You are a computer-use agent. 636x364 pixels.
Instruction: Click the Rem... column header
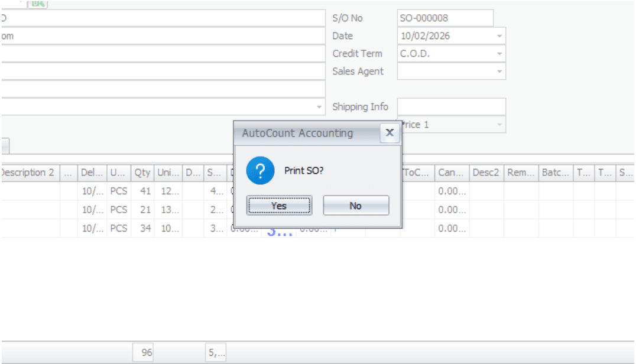[x=521, y=173]
